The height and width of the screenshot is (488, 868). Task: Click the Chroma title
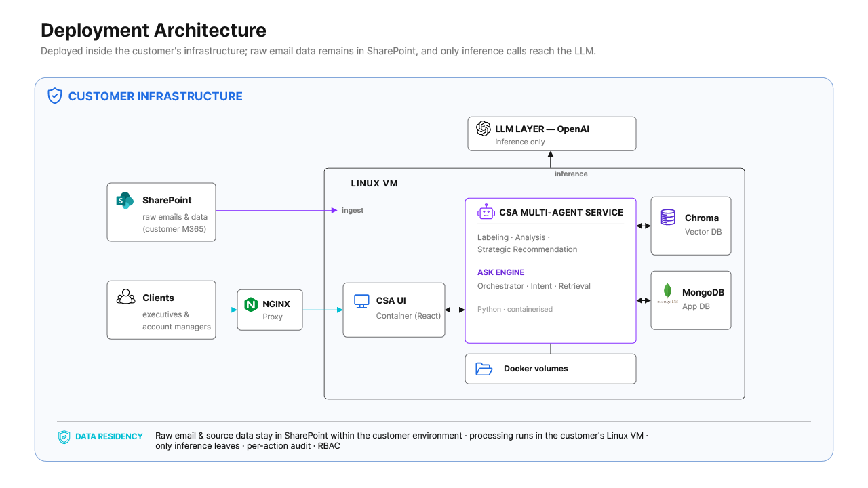tap(702, 218)
